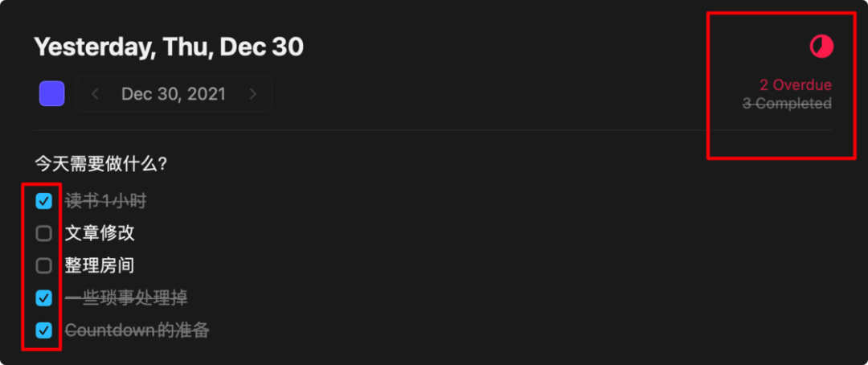
Task: Open the Dec 30, 2021 date picker
Action: [x=174, y=94]
